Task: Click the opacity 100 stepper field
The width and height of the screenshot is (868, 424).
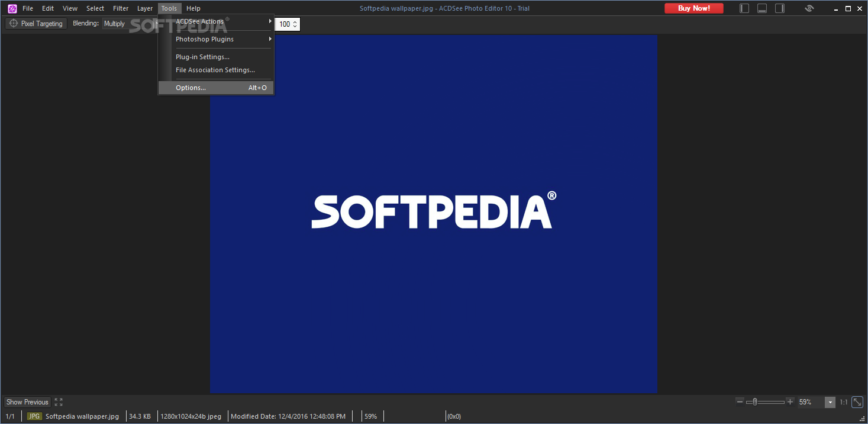Action: coord(288,24)
